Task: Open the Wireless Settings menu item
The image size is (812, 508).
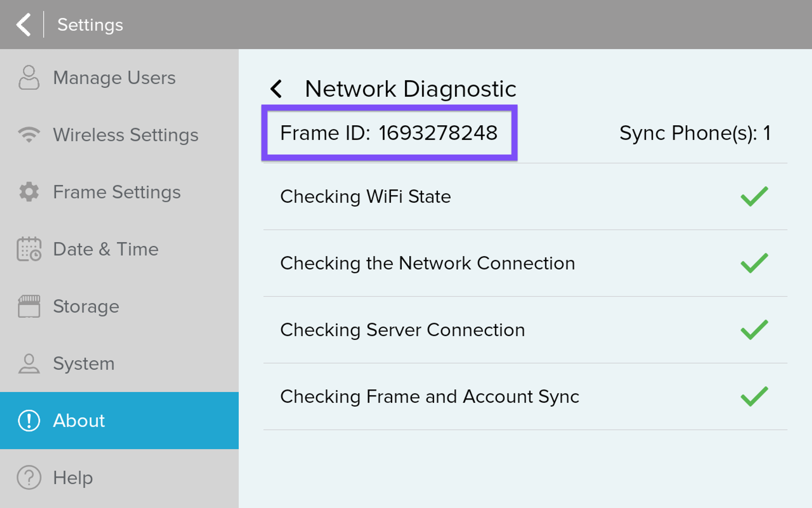Action: [x=125, y=135]
